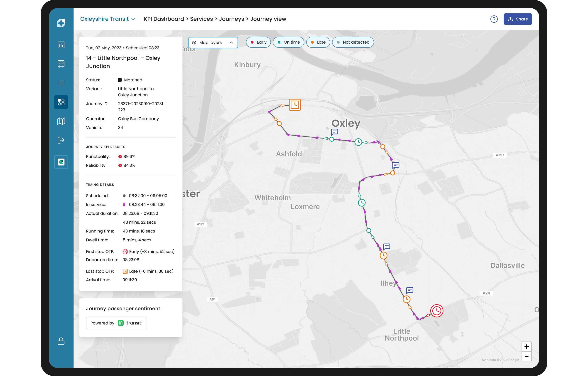Image resolution: width=588 pixels, height=376 pixels.
Task: Click the Arrival time 09:11:30 value
Action: coord(130,280)
